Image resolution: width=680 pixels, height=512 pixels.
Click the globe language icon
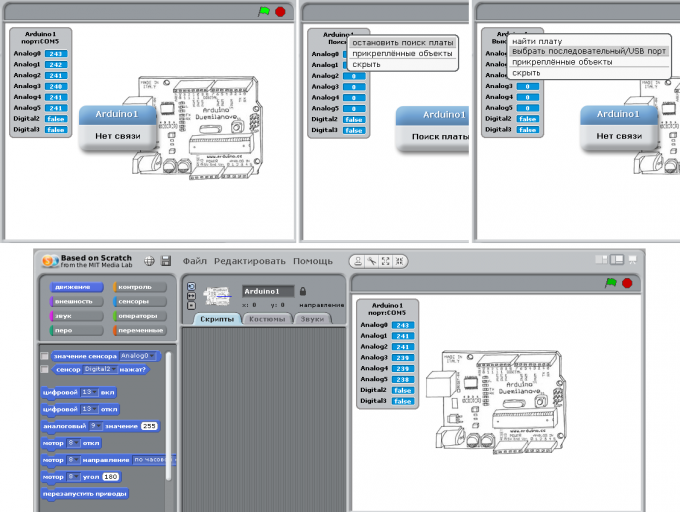[x=149, y=261]
